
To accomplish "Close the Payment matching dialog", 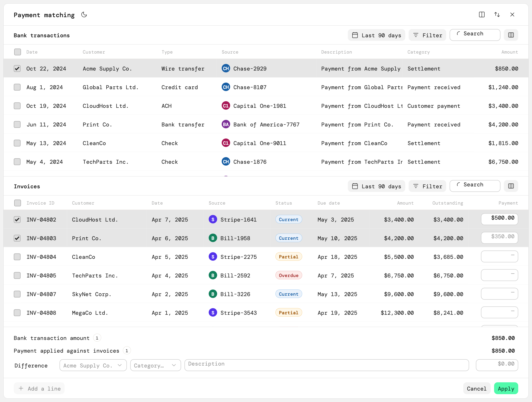I will coord(512,15).
